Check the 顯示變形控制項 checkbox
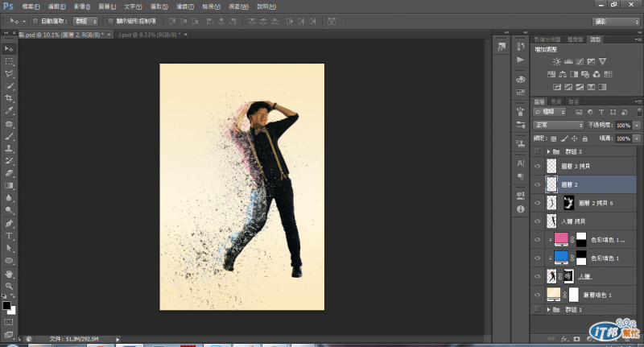The height and width of the screenshot is (347, 644). 110,21
